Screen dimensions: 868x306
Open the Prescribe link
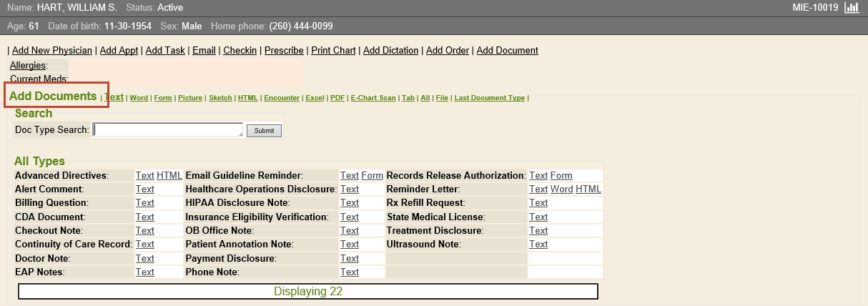[285, 51]
